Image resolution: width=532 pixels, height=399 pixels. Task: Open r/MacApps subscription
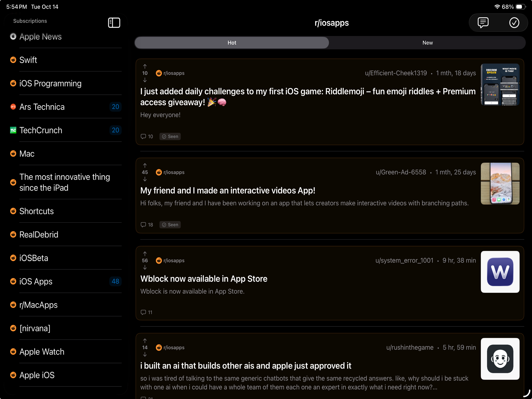click(65, 305)
